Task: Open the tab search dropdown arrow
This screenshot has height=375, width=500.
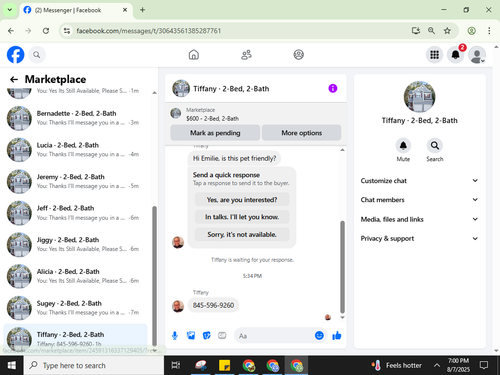Action: 10,10
